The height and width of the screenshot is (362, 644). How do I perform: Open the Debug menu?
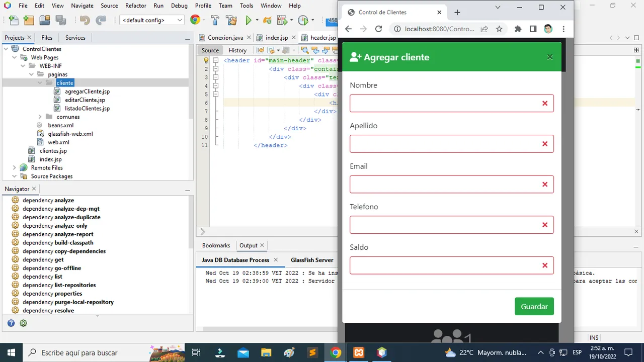[x=179, y=6]
